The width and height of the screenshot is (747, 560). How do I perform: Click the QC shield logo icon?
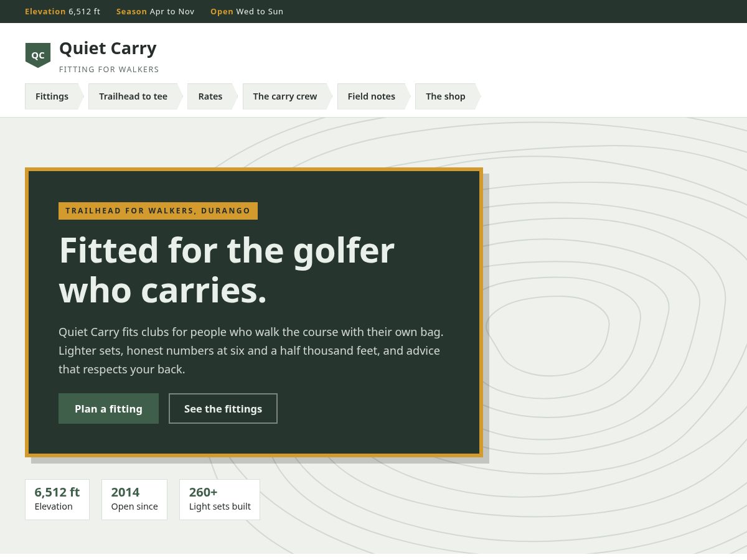tap(38, 55)
